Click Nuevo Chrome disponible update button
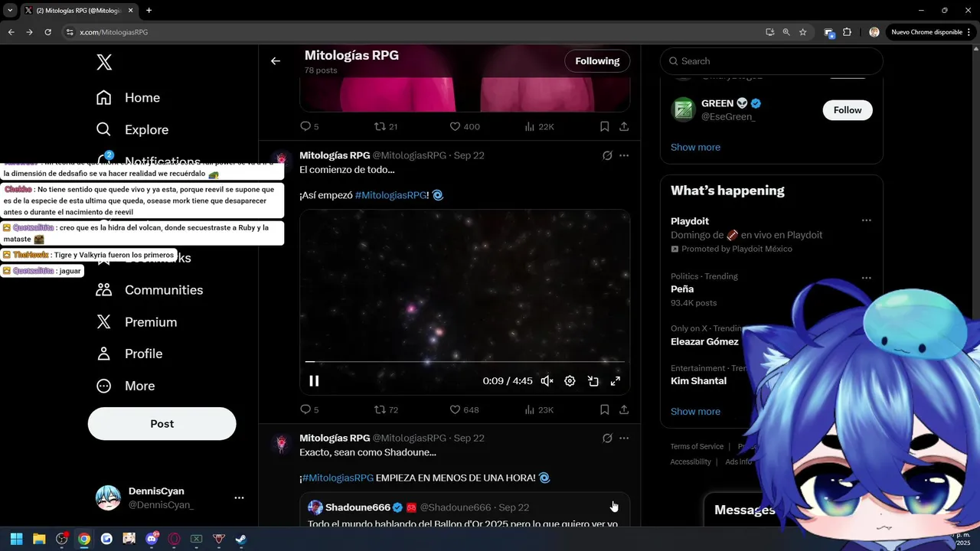 pos(931,32)
